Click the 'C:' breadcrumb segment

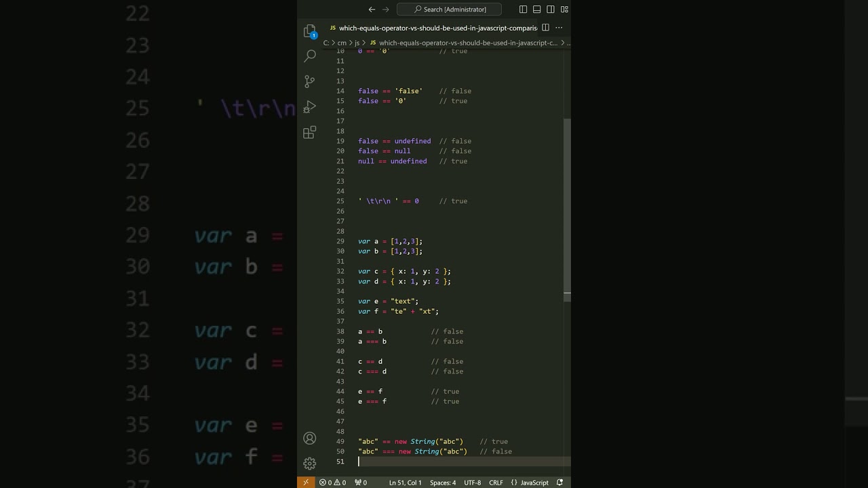(326, 43)
